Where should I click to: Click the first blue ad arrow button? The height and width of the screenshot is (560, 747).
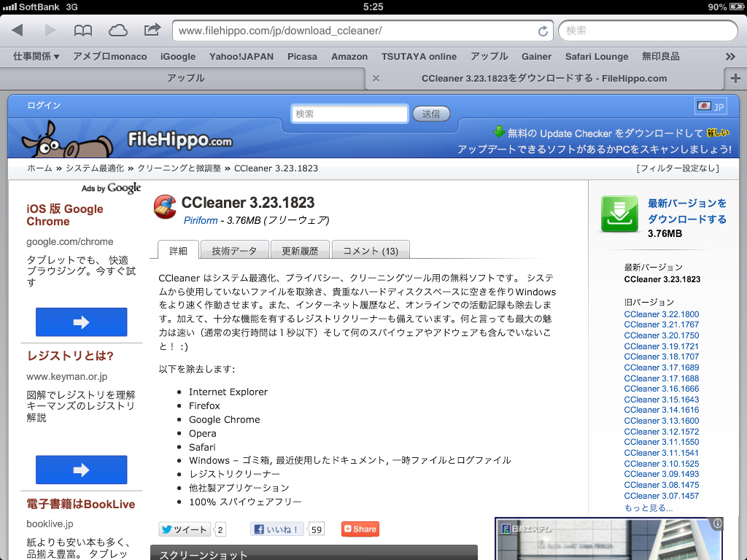82,322
